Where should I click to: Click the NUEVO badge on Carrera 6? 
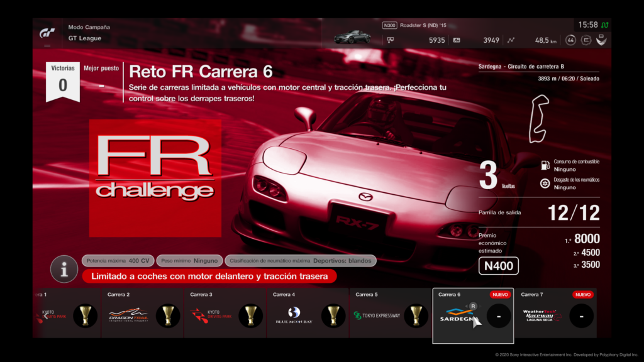(500, 295)
